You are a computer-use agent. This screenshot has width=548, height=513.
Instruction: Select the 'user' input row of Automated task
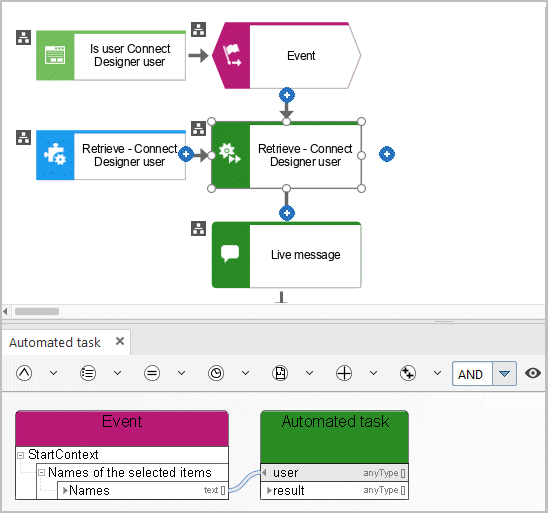[x=334, y=473]
